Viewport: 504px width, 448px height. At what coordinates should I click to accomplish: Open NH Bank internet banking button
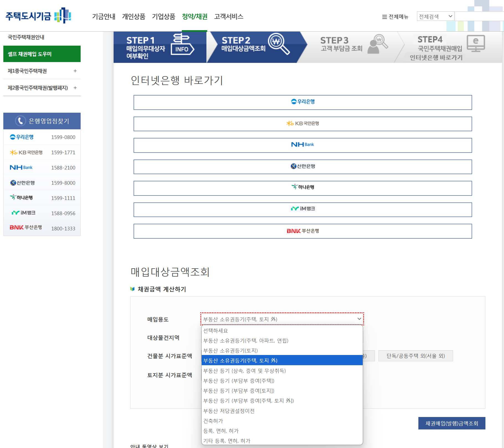click(303, 145)
